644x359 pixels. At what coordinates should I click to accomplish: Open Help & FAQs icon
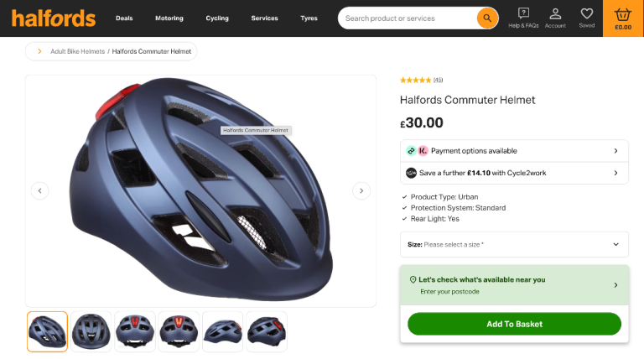[523, 18]
